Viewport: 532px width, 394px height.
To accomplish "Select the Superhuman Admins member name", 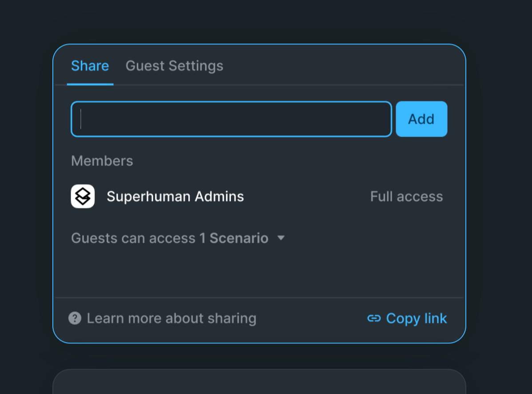I will (175, 197).
